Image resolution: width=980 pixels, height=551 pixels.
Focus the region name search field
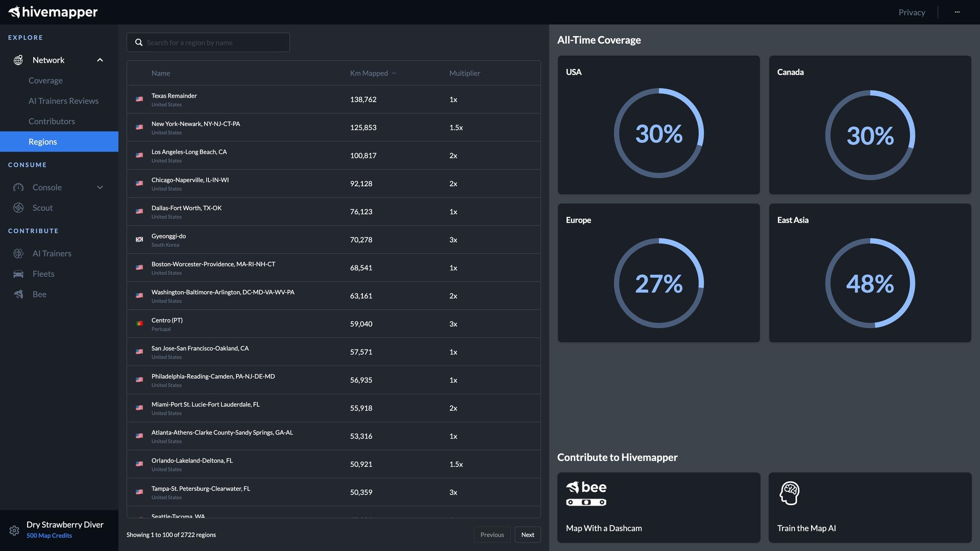pyautogui.click(x=208, y=43)
